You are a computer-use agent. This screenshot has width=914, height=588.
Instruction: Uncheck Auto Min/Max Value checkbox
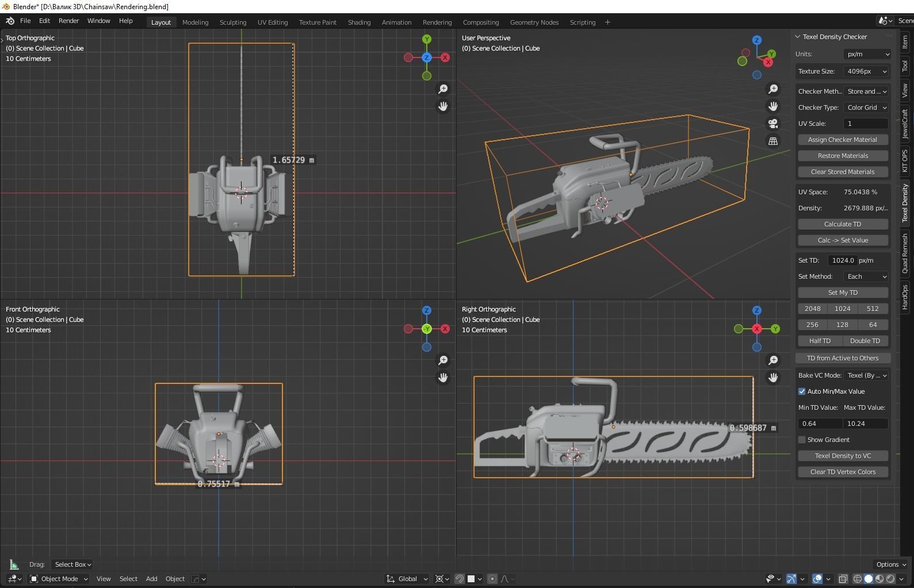click(x=802, y=391)
